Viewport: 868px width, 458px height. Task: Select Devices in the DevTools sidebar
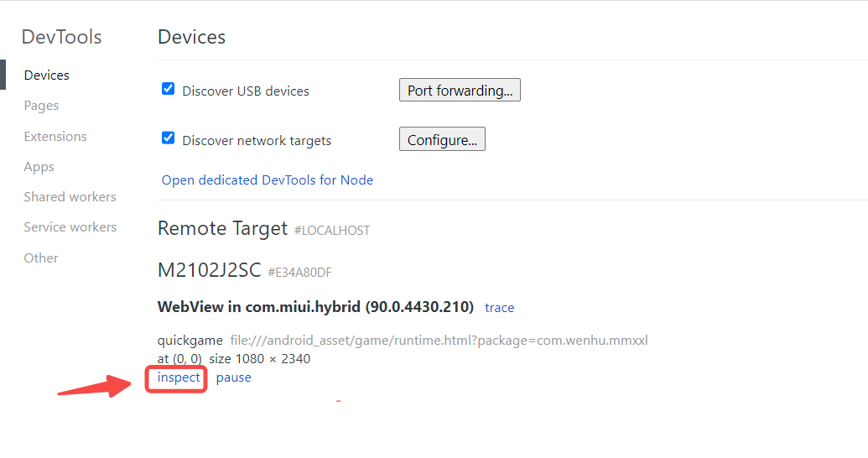point(46,75)
